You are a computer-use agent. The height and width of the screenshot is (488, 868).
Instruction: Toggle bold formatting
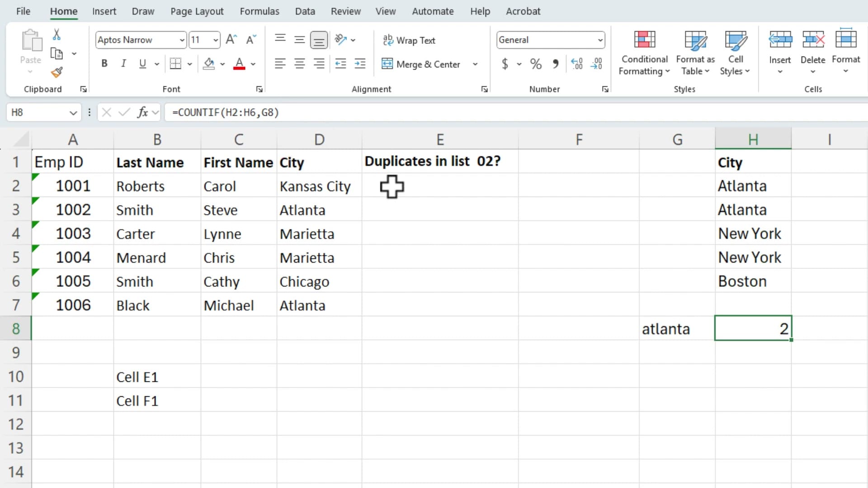click(104, 63)
